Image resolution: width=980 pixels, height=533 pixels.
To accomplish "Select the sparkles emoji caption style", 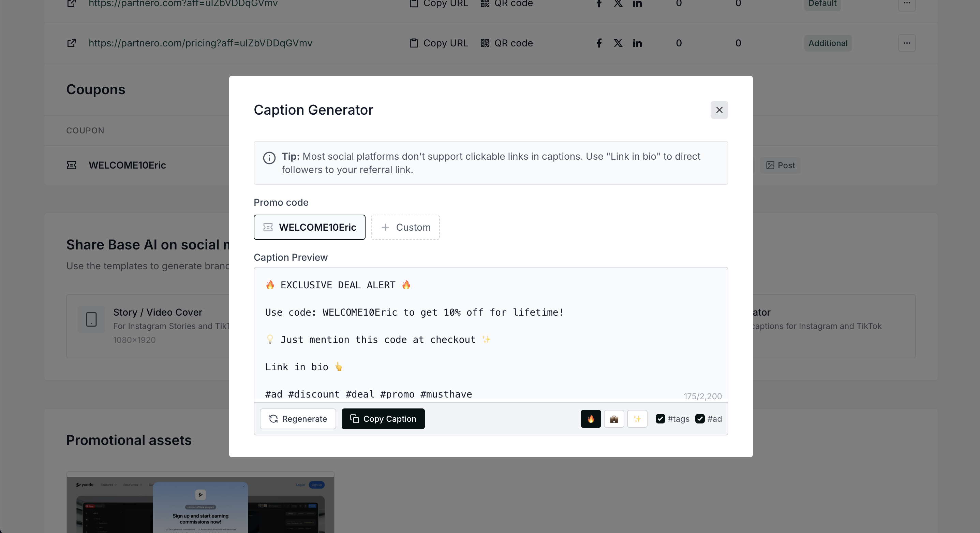I will (637, 419).
